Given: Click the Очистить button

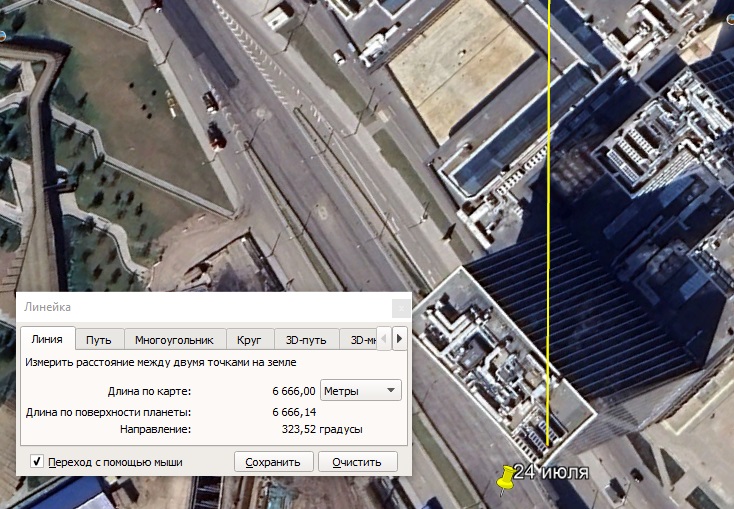Looking at the screenshot, I should coord(357,462).
